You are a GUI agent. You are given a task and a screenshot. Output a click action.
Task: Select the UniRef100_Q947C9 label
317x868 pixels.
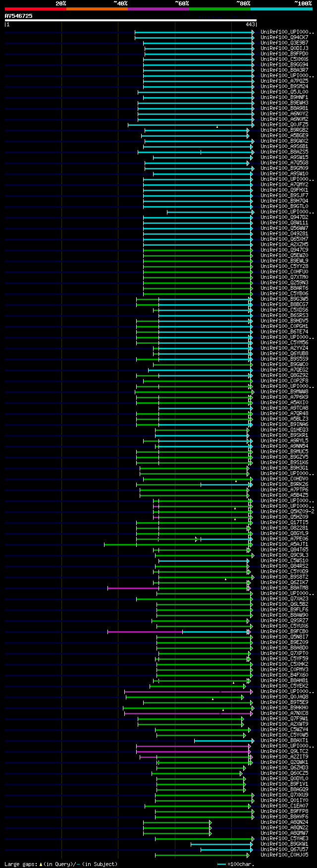[284, 250]
